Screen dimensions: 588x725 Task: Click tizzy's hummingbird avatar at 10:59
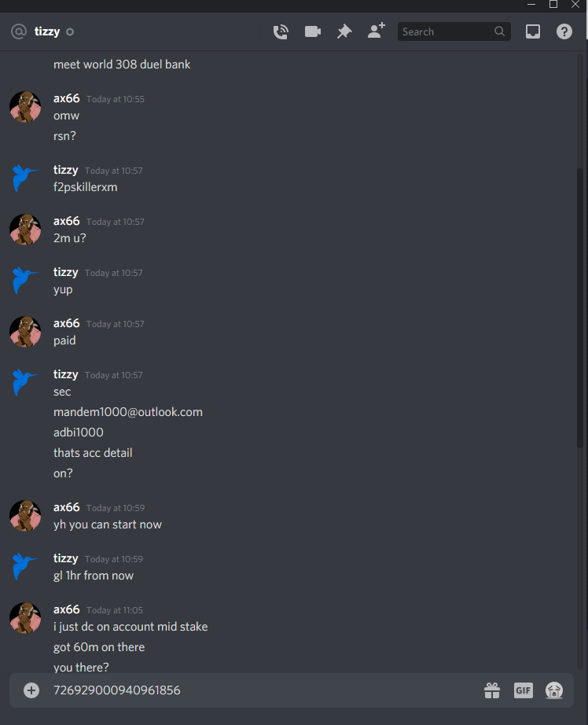[x=25, y=566]
